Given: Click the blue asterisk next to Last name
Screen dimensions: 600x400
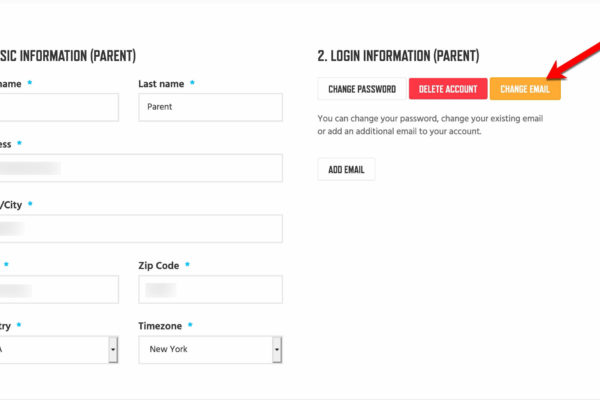Looking at the screenshot, I should pyautogui.click(x=192, y=83).
